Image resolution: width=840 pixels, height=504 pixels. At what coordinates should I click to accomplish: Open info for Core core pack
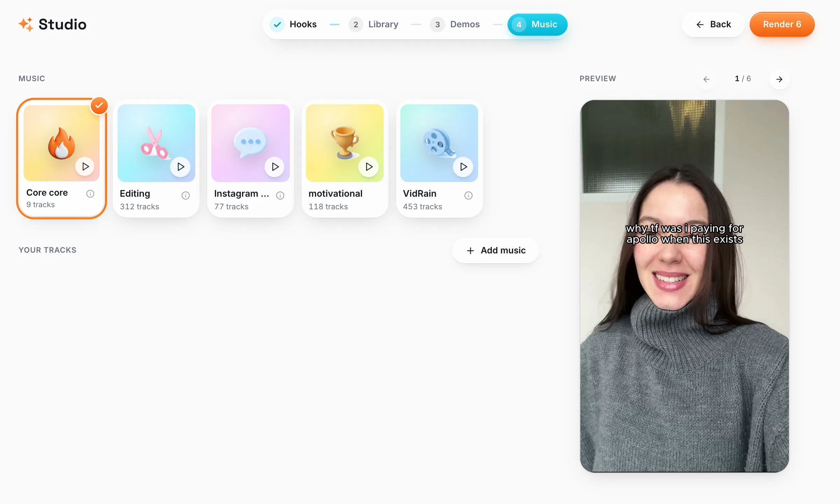coord(90,194)
